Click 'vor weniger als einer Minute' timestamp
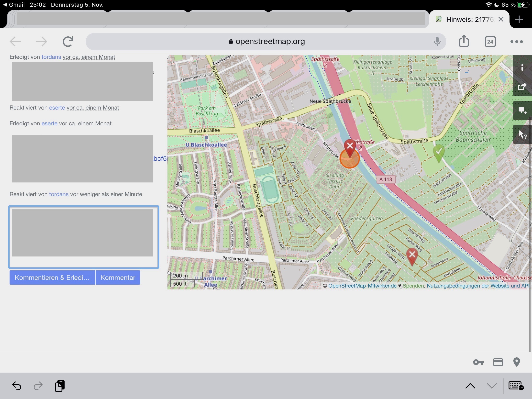 click(x=106, y=194)
